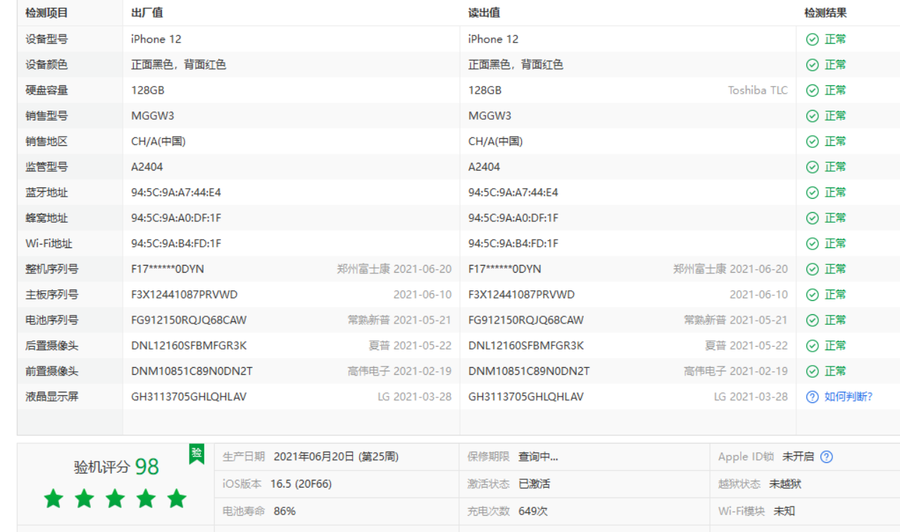Click the green check icon in 整机序列号 row
The width and height of the screenshot is (900, 532).
pos(812,269)
